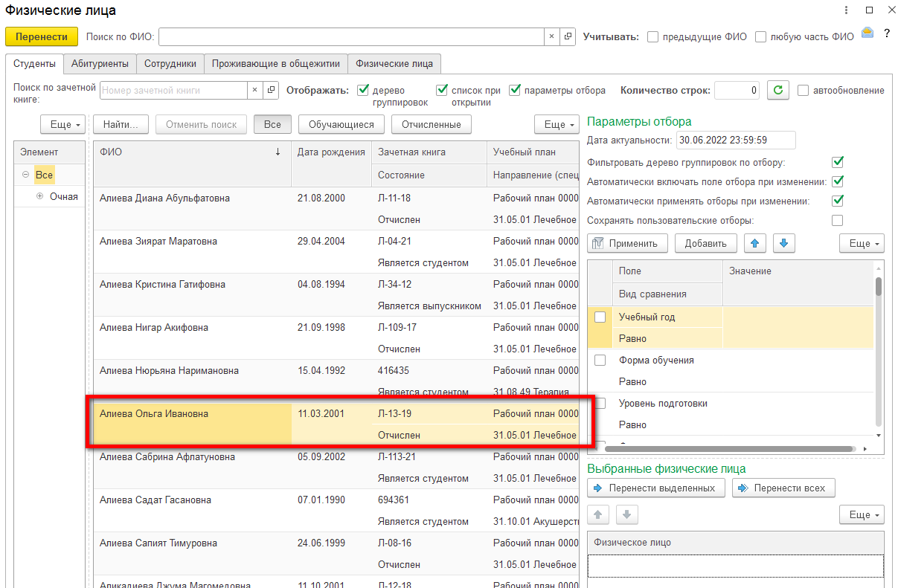
Task: Move selected person up in chosen list
Action: tap(599, 514)
